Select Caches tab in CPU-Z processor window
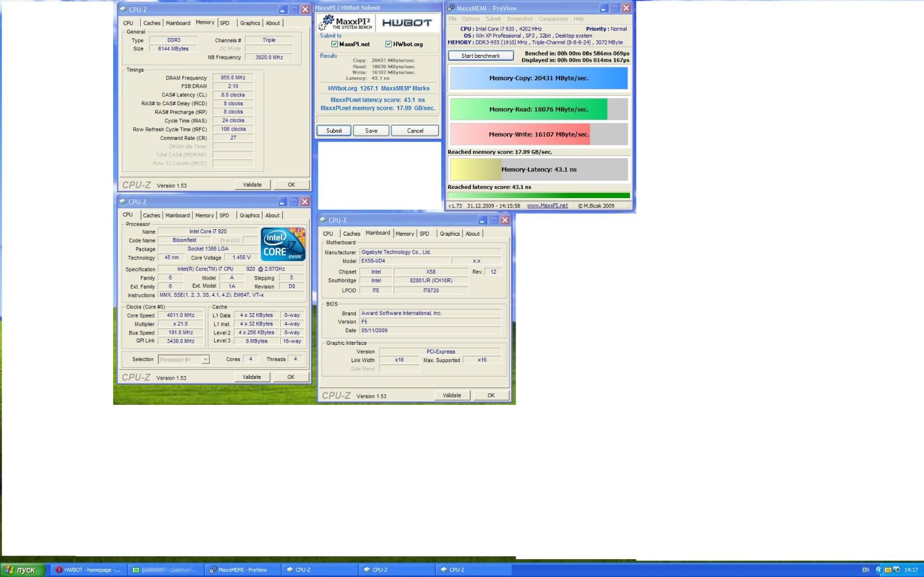Image resolution: width=924 pixels, height=577 pixels. point(151,215)
